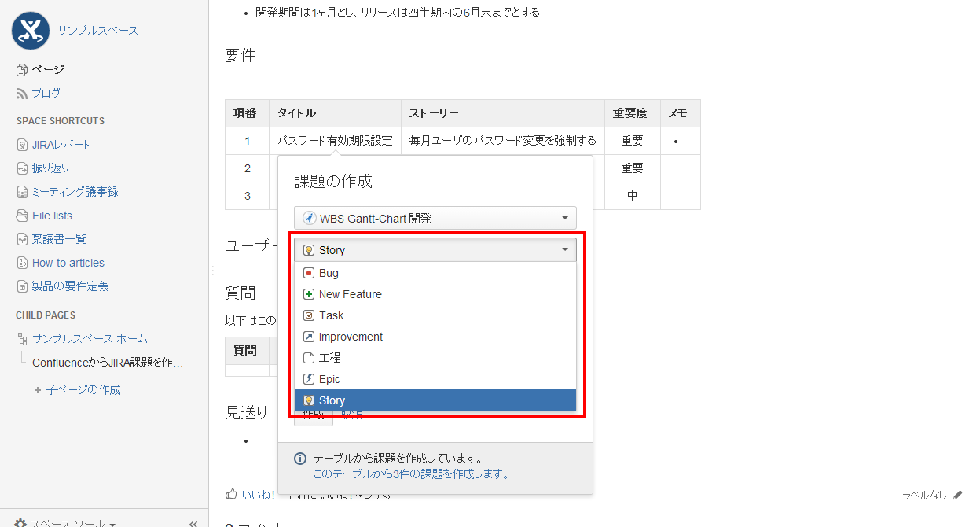This screenshot has height=527, width=980.
Task: Click the 項番 column header
Action: point(247,113)
